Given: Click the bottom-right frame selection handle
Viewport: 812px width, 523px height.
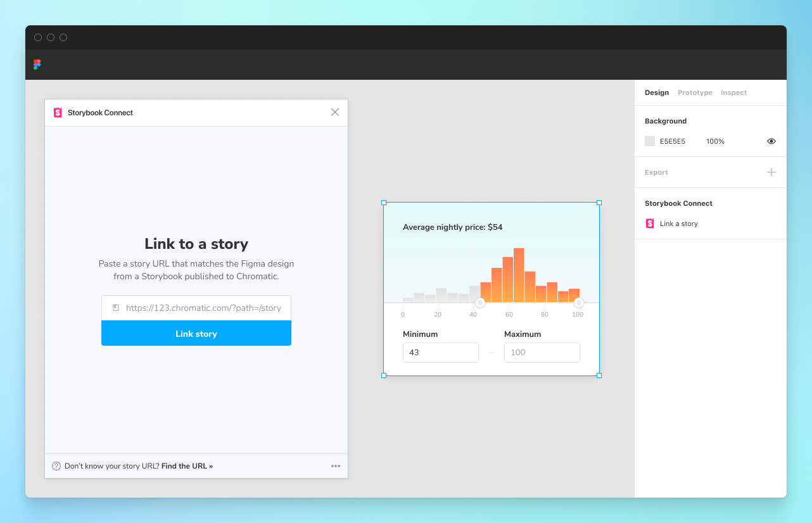Looking at the screenshot, I should 599,375.
